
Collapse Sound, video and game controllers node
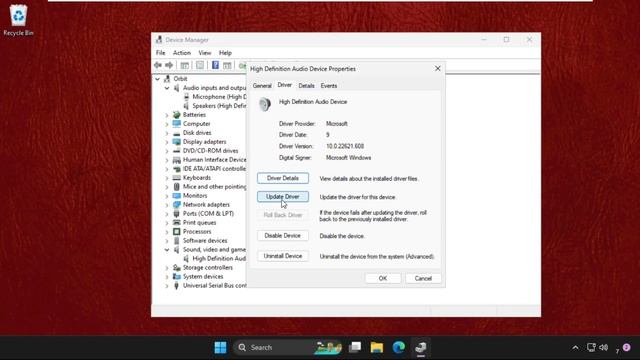click(x=167, y=249)
